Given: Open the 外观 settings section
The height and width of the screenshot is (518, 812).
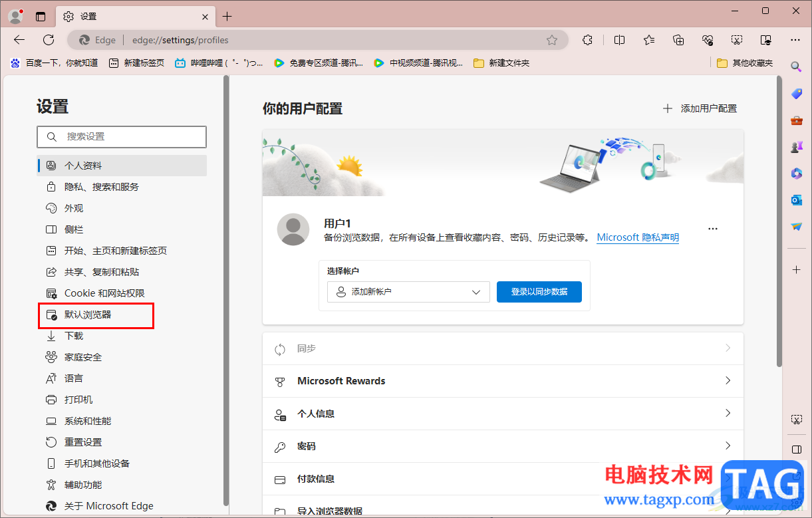Looking at the screenshot, I should (122, 208).
